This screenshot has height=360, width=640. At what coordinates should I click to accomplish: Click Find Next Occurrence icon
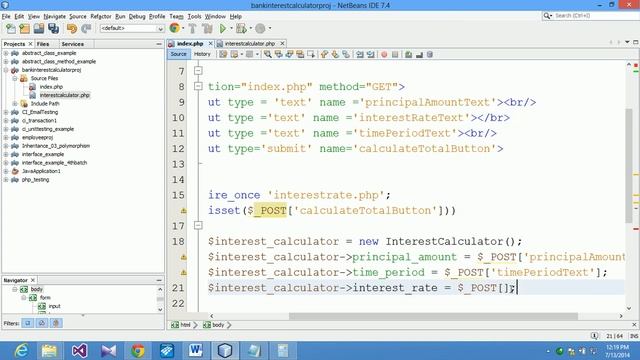[x=289, y=54]
